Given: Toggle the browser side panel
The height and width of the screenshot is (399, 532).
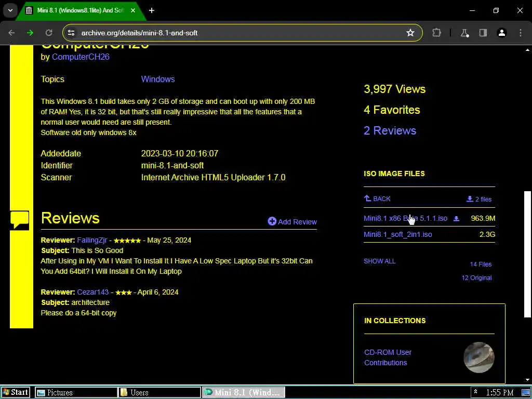Looking at the screenshot, I should pos(483,33).
